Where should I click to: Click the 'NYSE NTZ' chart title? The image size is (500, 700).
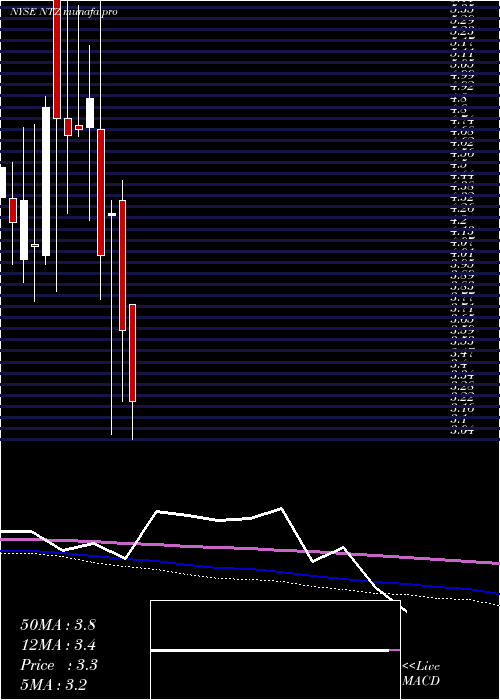tap(36, 12)
